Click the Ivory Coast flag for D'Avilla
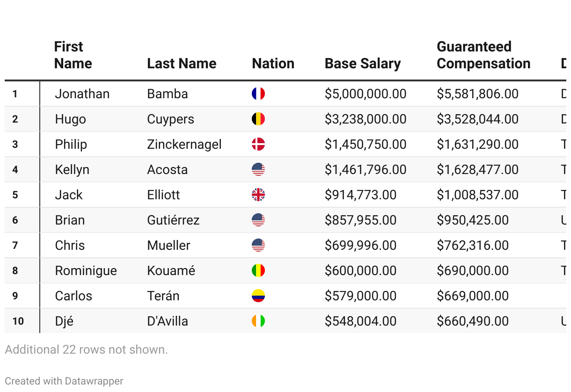This screenshot has width=571, height=392. coord(258,321)
